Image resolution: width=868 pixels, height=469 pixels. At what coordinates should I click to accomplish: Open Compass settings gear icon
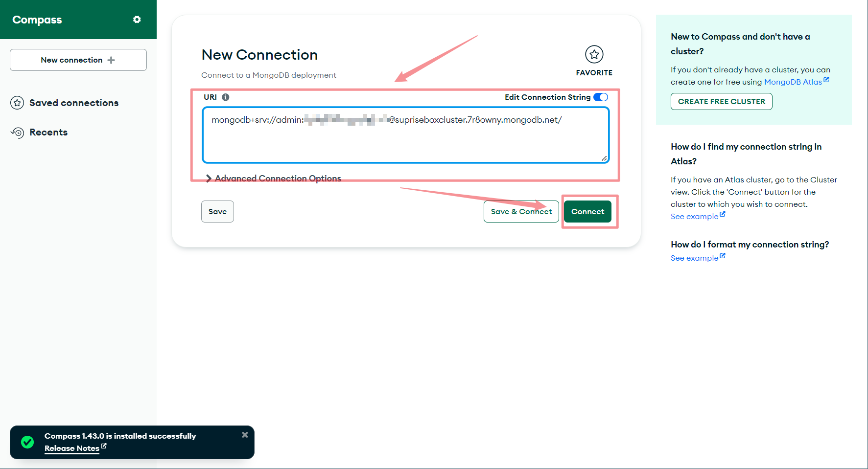(137, 20)
